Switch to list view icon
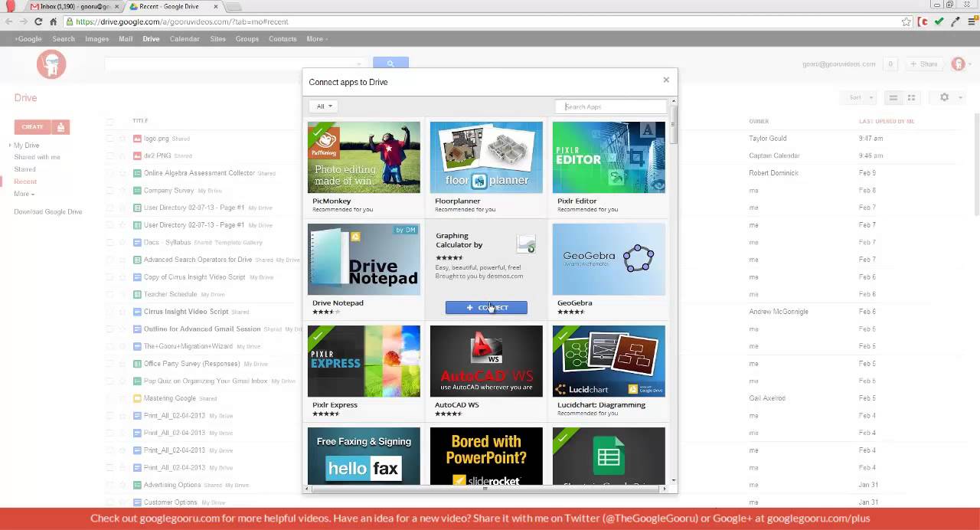The height and width of the screenshot is (530, 980). 893,98
